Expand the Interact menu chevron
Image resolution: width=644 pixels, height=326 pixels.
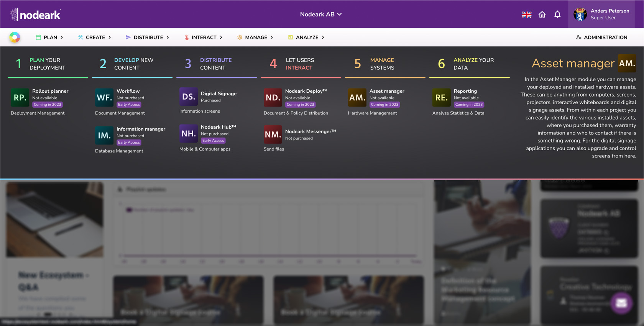pyautogui.click(x=221, y=37)
